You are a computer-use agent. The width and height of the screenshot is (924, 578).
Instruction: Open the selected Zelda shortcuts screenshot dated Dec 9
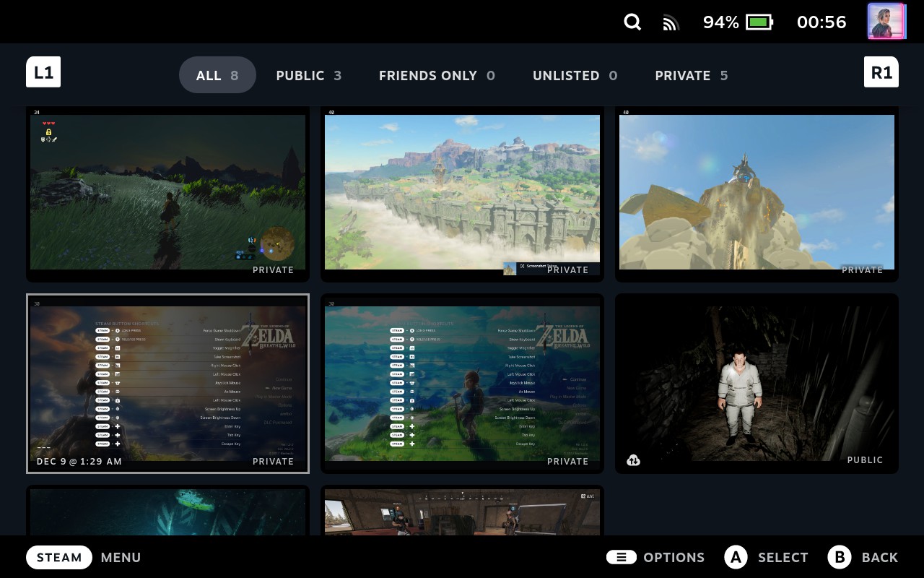click(x=167, y=384)
